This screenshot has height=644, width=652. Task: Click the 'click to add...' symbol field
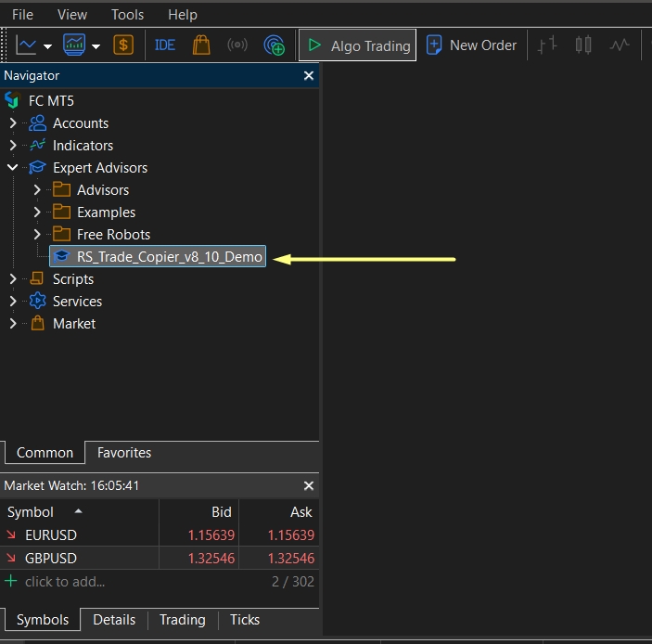(65, 582)
